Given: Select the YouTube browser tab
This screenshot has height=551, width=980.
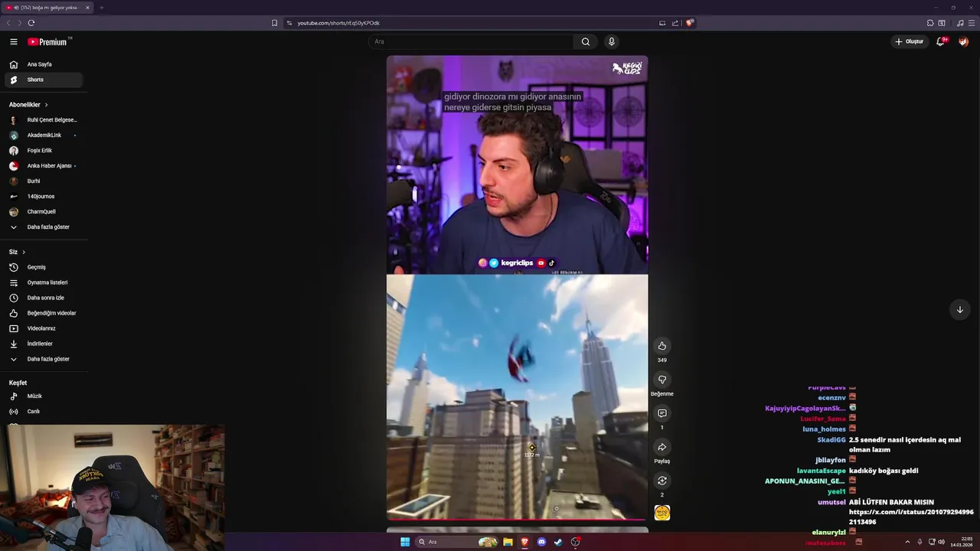Looking at the screenshot, I should point(47,8).
